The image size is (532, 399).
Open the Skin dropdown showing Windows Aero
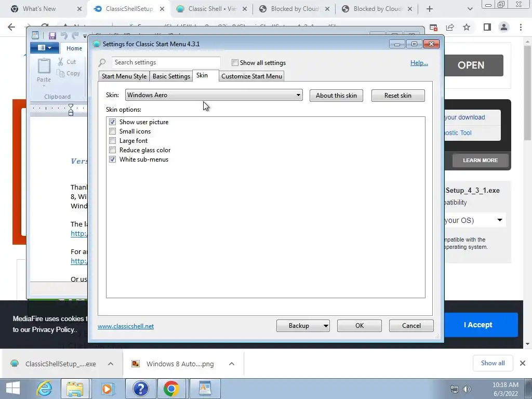pyautogui.click(x=214, y=95)
